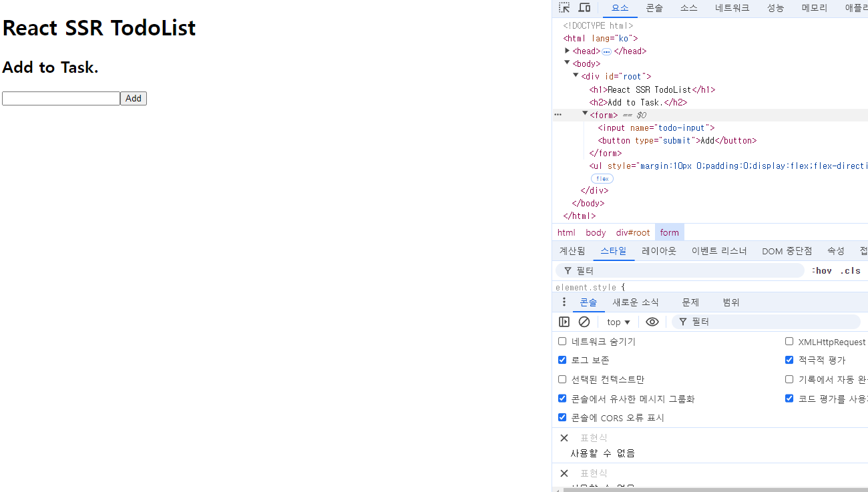Open the 소스 panel tab
Image resolution: width=868 pixels, height=492 pixels.
(689, 8)
